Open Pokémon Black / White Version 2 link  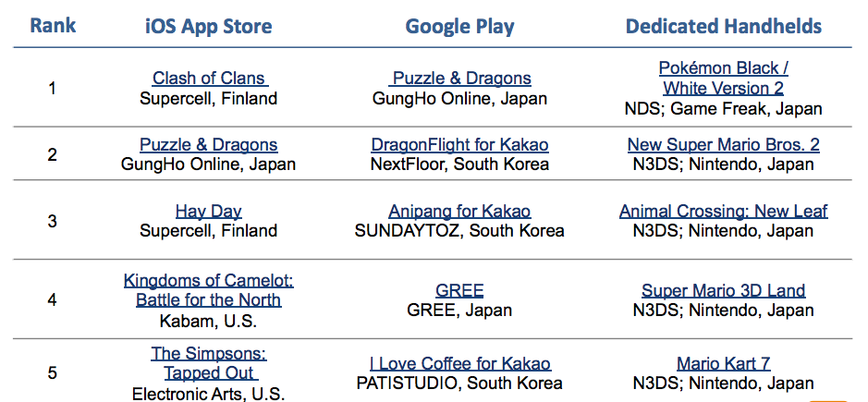click(x=724, y=78)
